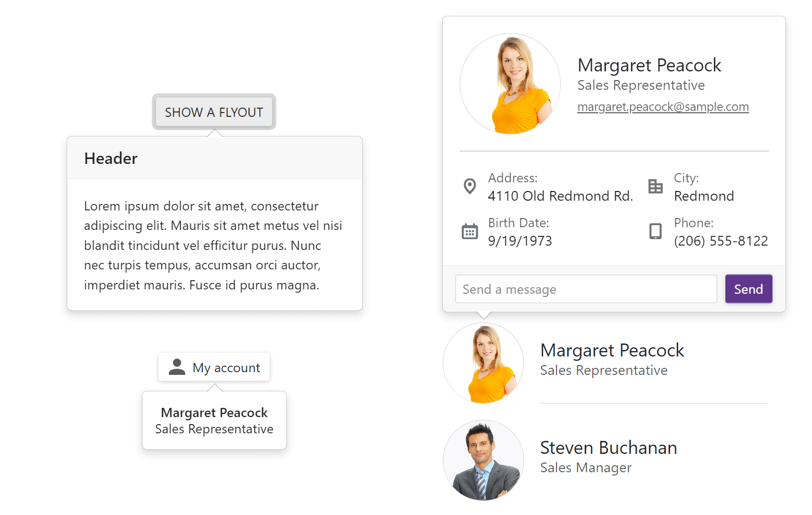Click the flyout Header title
Image resolution: width=812 pixels, height=515 pixels.
pos(111,159)
